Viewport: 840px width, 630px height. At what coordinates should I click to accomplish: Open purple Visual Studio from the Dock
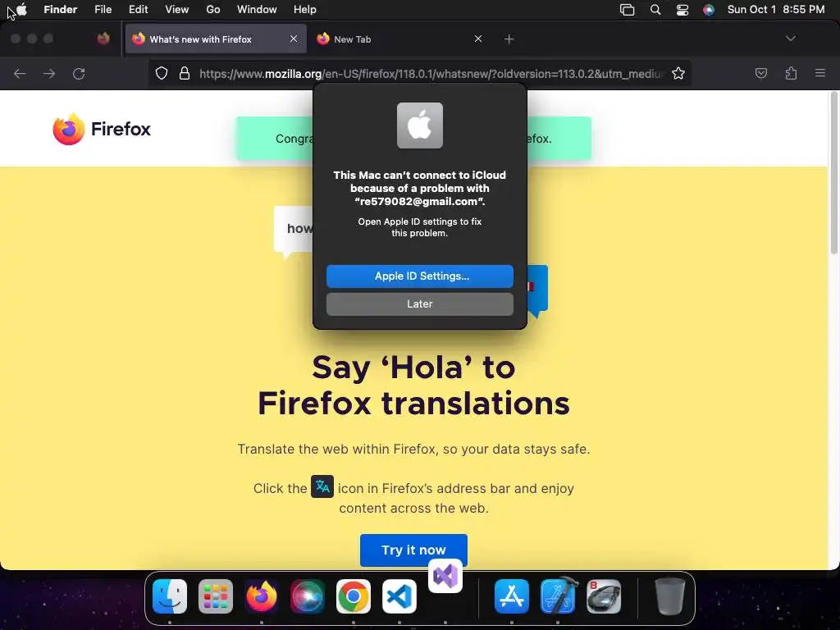[445, 576]
